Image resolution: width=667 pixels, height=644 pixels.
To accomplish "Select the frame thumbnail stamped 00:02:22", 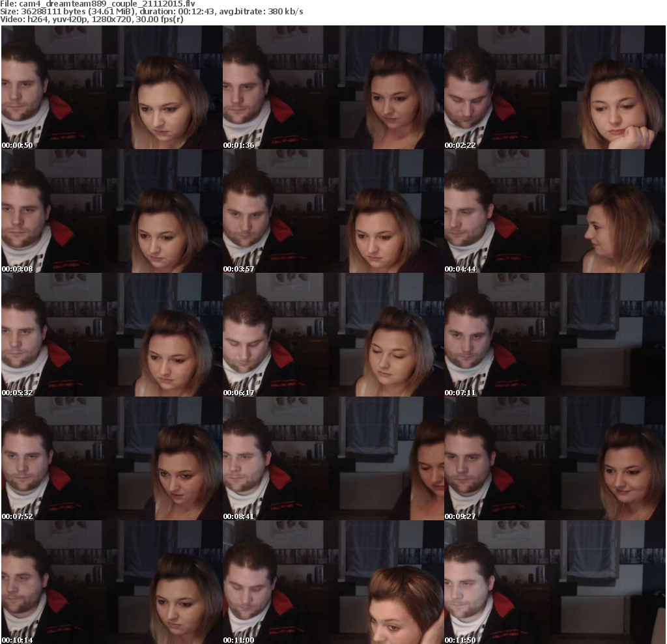I will 555,87.
